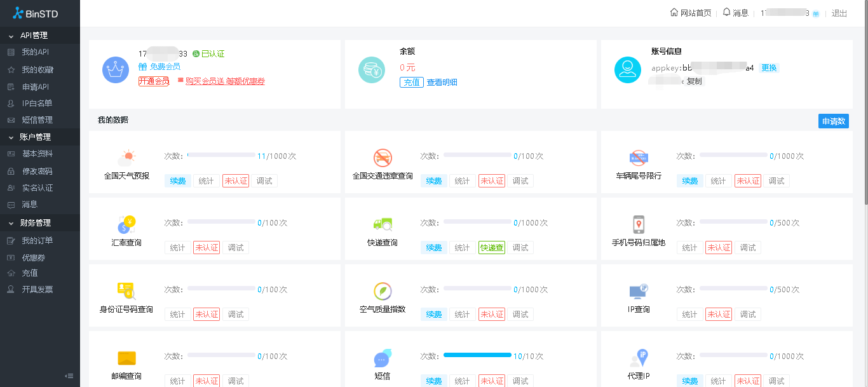
Task: Click the 全国天气预报 weather icon
Action: pyautogui.click(x=126, y=158)
